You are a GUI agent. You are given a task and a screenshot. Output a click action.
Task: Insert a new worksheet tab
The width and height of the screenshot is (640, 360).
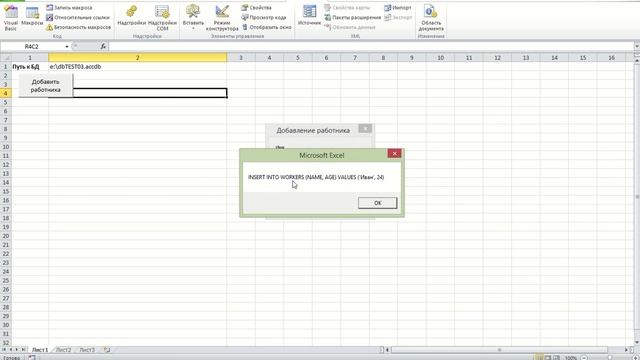click(107, 350)
